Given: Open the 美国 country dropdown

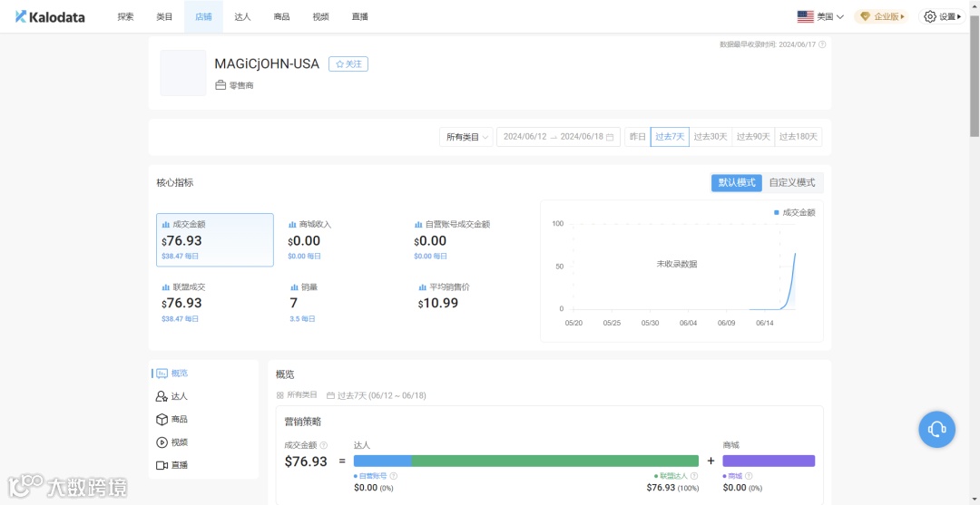Looking at the screenshot, I should [x=820, y=17].
